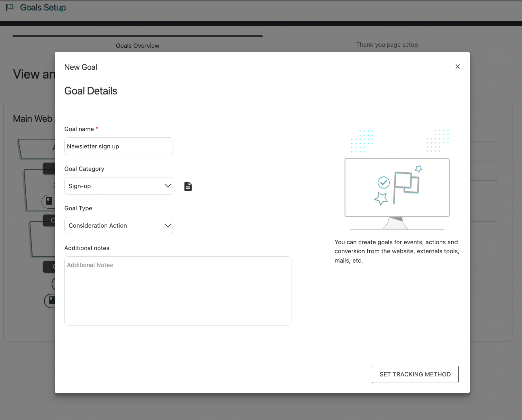
Task: Focus the Goal name input field
Action: (119, 146)
